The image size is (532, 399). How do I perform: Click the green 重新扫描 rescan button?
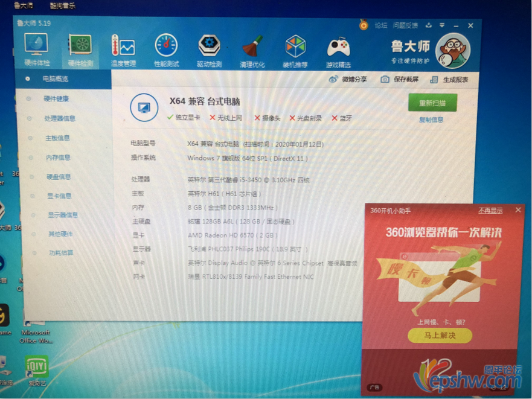432,103
